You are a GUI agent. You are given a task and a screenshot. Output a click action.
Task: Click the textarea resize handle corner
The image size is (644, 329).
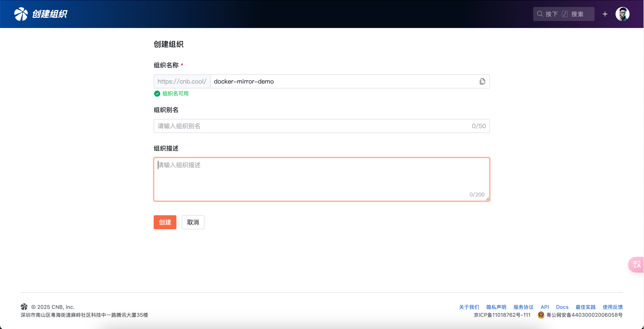(x=487, y=199)
